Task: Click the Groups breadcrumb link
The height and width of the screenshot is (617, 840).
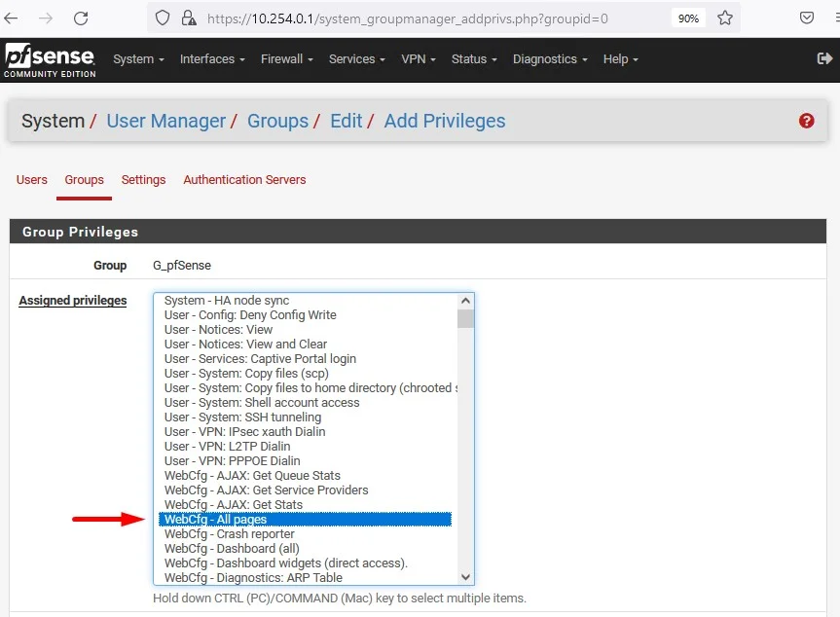Action: pyautogui.click(x=277, y=122)
